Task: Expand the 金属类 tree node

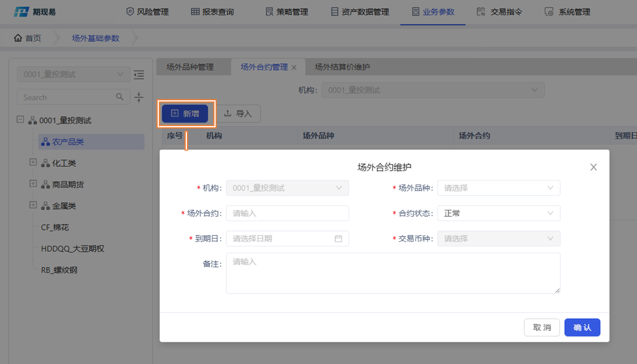Action: (x=33, y=205)
